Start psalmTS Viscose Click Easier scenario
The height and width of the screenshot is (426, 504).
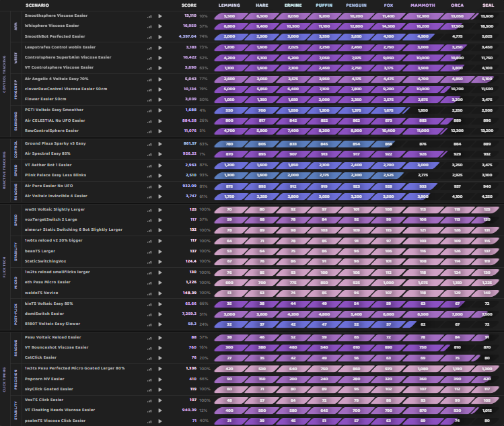pos(160,421)
